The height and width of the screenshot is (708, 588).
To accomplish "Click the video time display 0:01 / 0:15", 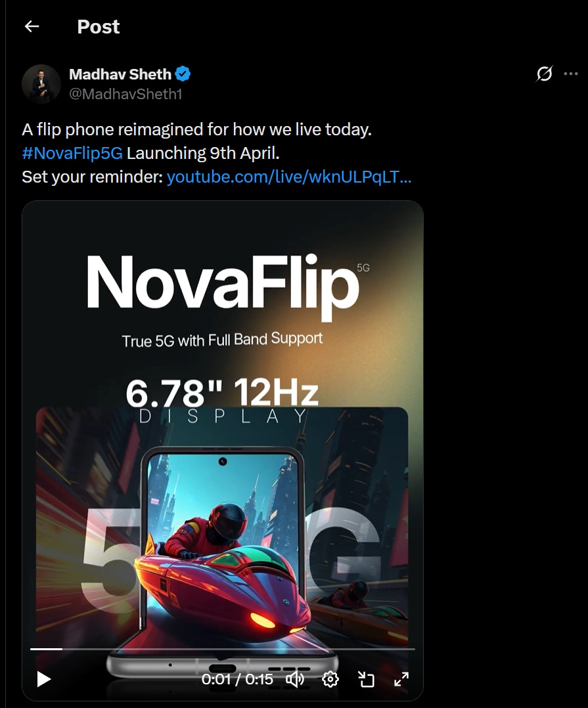I will [237, 678].
